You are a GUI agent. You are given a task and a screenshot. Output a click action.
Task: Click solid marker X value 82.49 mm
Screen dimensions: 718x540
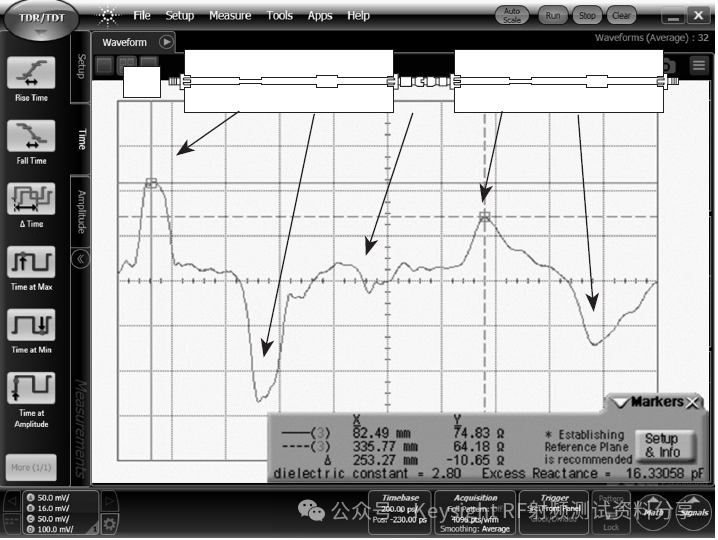click(381, 433)
